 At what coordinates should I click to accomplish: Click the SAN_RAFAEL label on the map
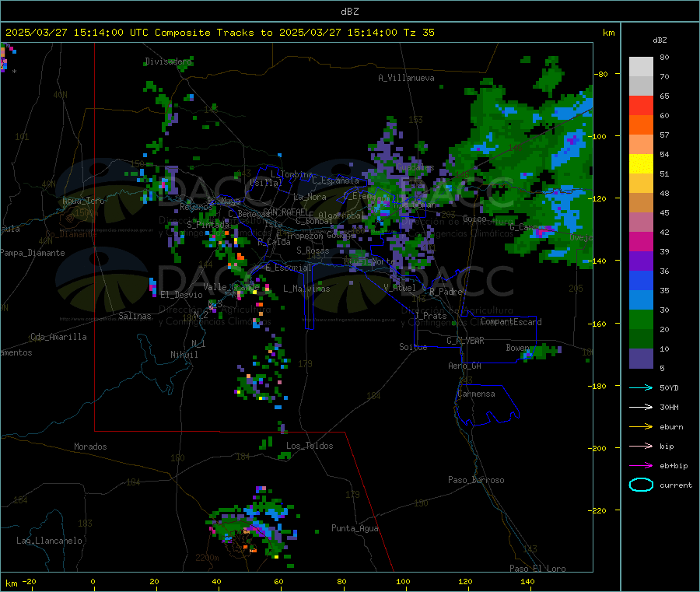(x=285, y=212)
